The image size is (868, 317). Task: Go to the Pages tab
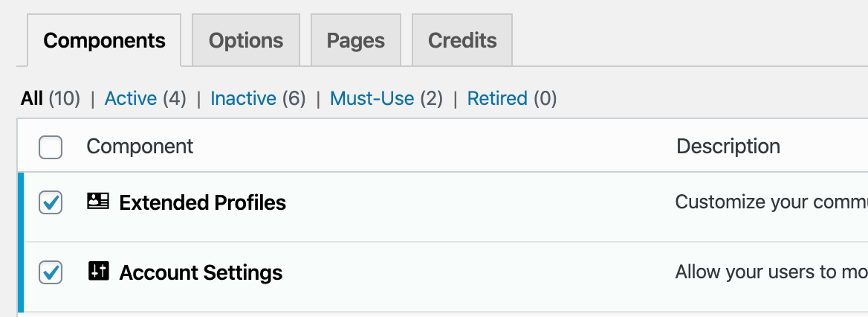(356, 40)
